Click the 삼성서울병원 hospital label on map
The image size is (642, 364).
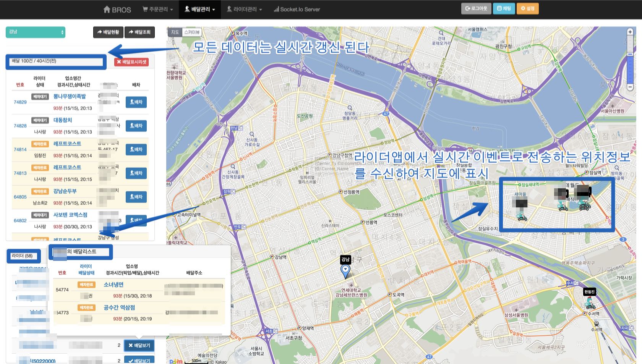click(x=516, y=315)
